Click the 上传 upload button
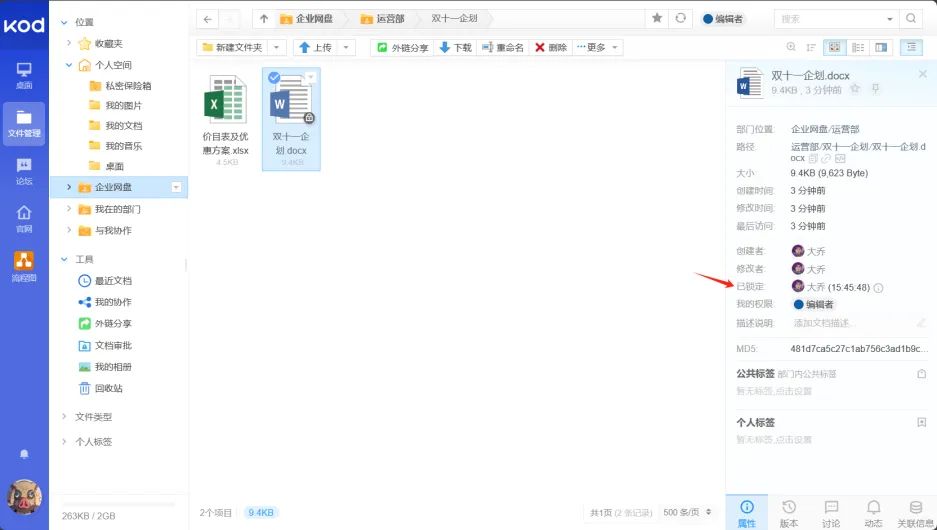 315,47
